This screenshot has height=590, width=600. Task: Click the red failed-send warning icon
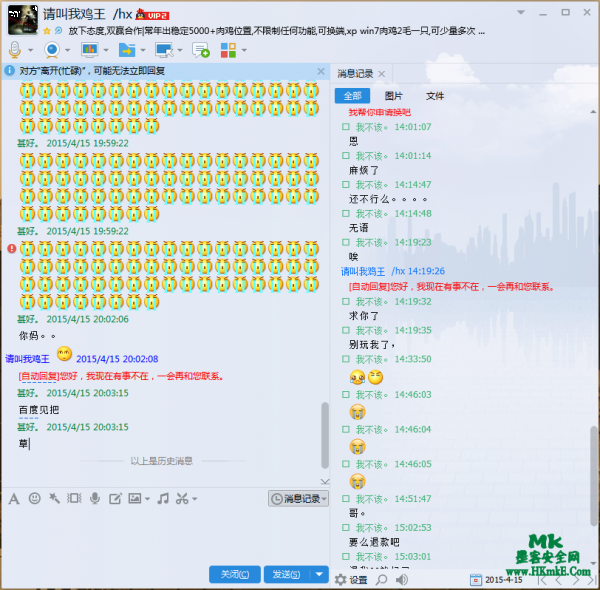coord(11,249)
